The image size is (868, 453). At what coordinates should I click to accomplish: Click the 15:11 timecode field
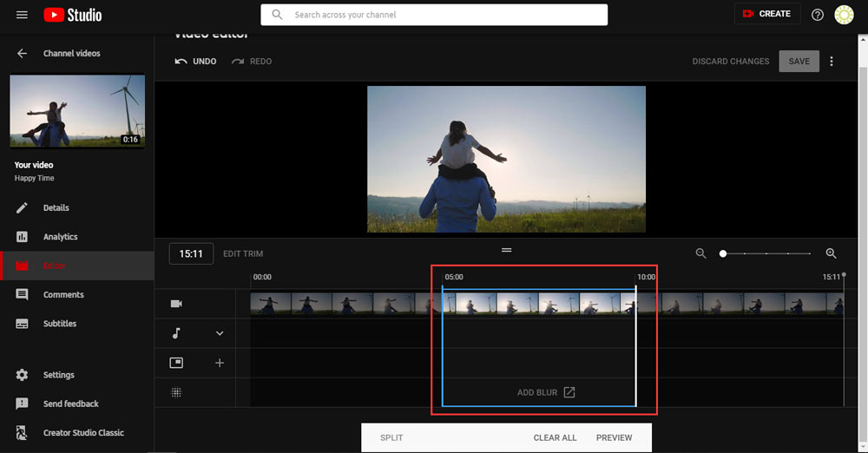tap(191, 253)
